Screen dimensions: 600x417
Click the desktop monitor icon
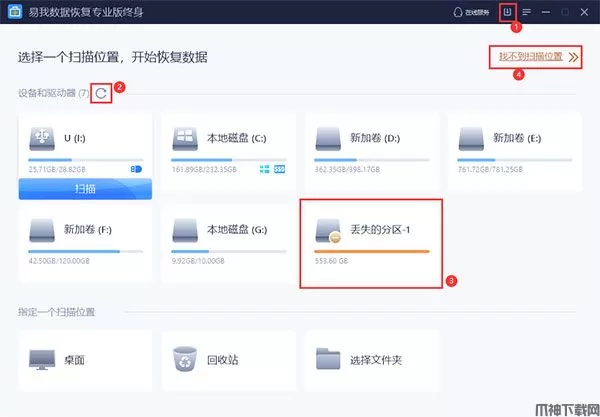point(42,360)
